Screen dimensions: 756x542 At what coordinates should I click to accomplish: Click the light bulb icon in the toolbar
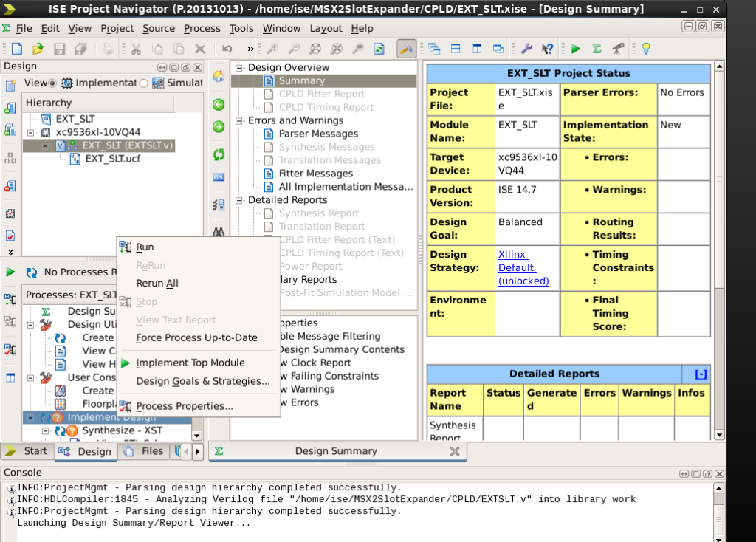(x=646, y=49)
